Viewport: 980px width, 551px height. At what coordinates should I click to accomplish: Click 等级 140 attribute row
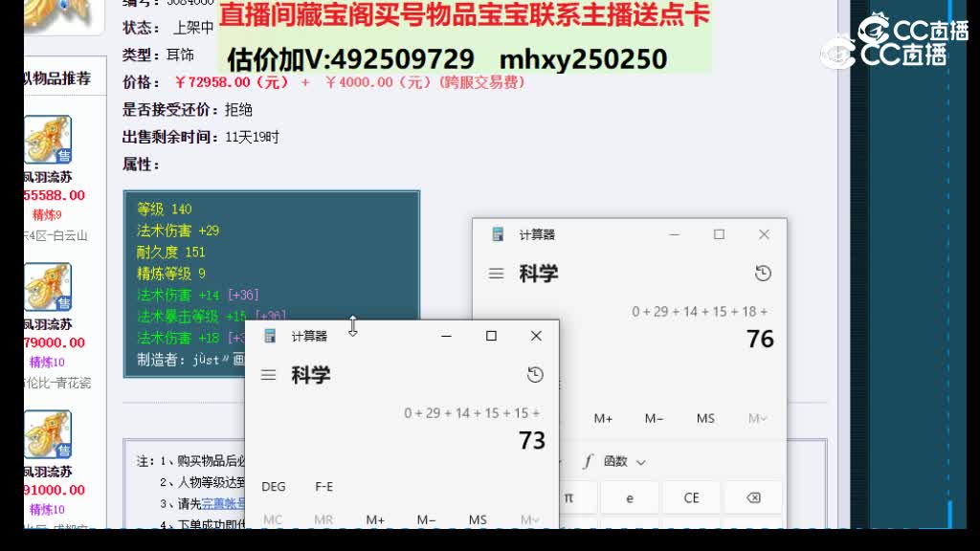coord(165,209)
